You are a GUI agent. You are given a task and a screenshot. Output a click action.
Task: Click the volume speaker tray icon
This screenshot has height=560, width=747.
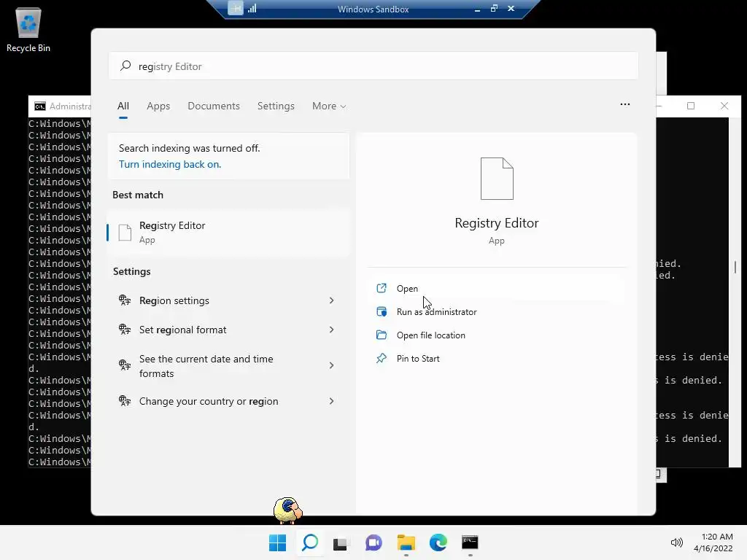click(676, 542)
